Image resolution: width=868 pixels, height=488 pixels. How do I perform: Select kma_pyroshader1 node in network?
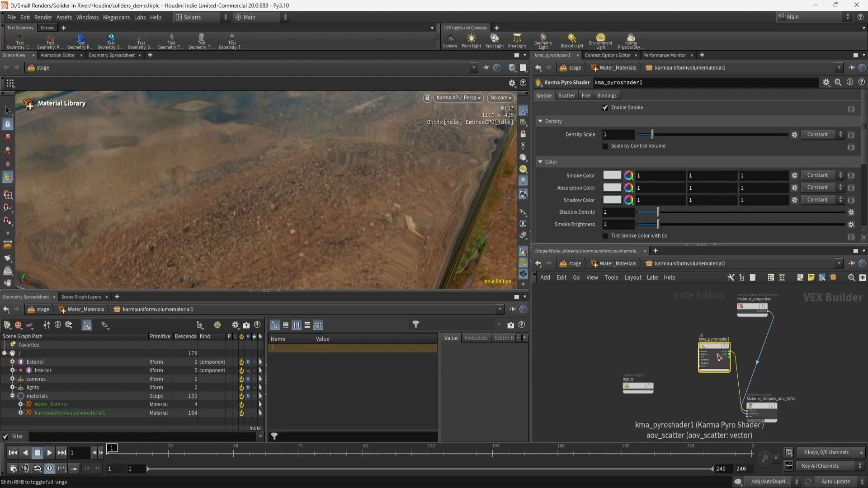[x=714, y=357]
